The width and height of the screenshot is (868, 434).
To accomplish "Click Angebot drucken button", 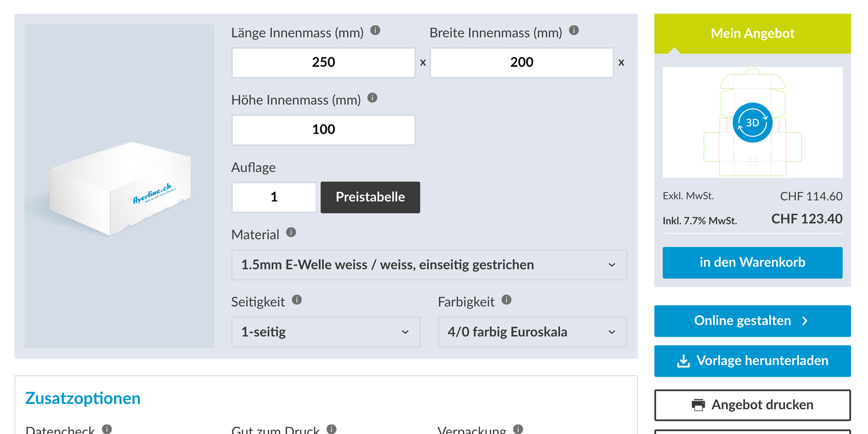I will click(x=753, y=405).
